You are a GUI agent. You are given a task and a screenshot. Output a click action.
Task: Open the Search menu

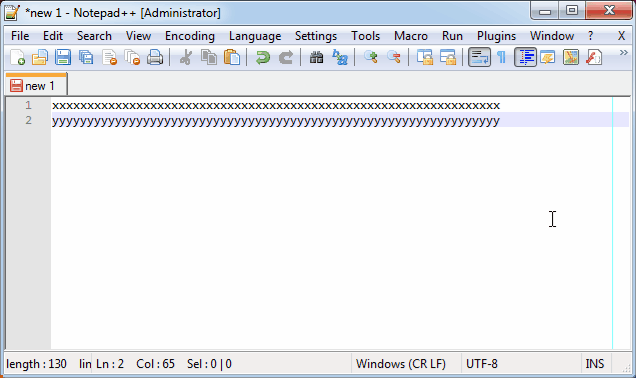pyautogui.click(x=94, y=36)
